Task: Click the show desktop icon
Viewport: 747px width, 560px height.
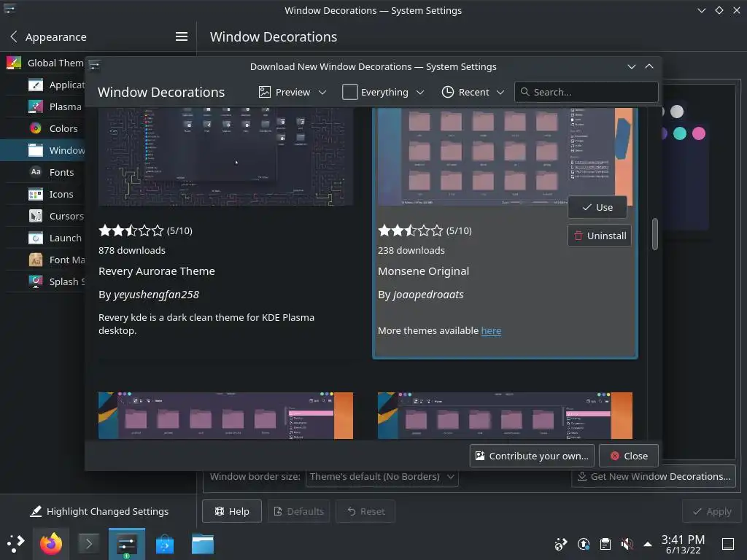Action: 728,544
